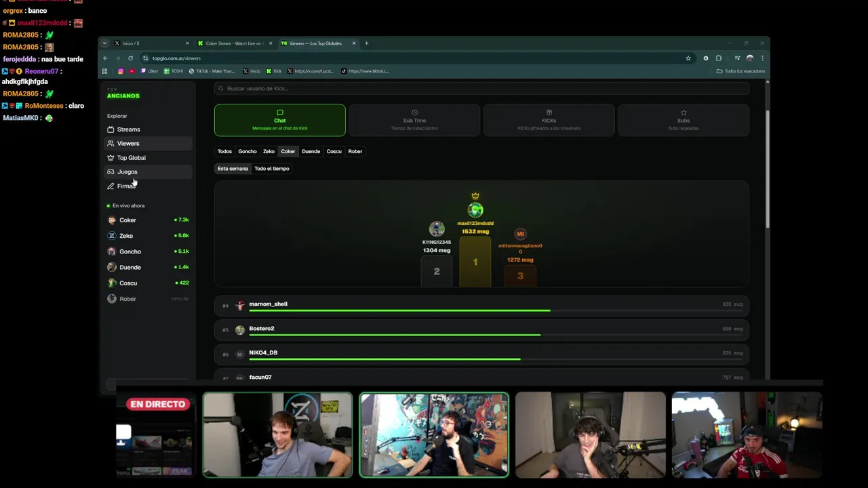Open the browser three-dot menu
The height and width of the screenshot is (488, 868).
pos(762,58)
